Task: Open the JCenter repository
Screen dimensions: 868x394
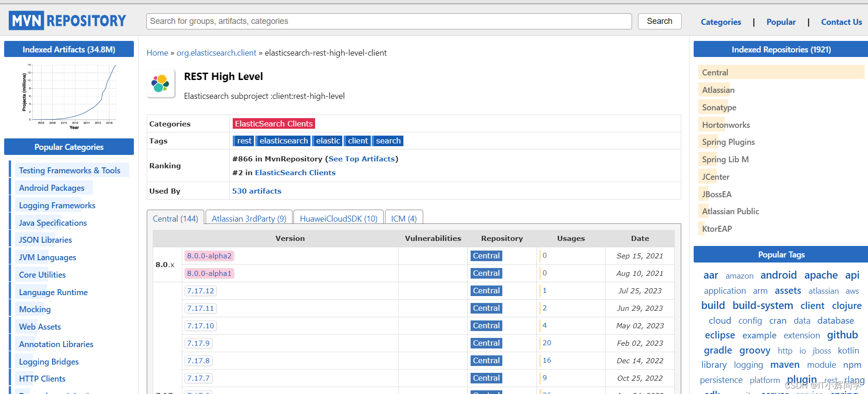Action: (715, 177)
